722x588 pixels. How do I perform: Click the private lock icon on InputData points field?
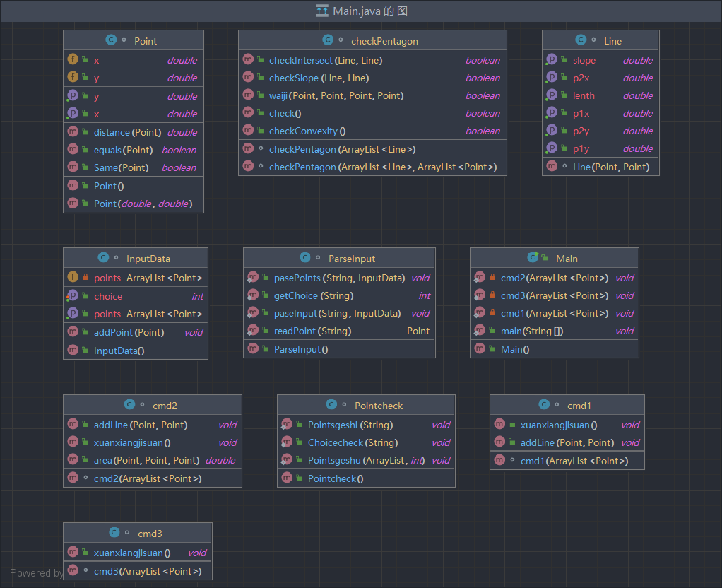click(x=85, y=277)
